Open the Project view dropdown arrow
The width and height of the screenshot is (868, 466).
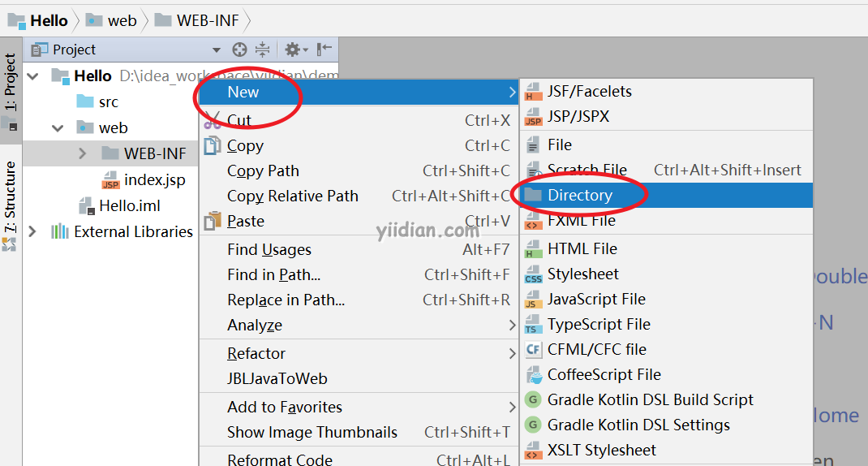217,50
